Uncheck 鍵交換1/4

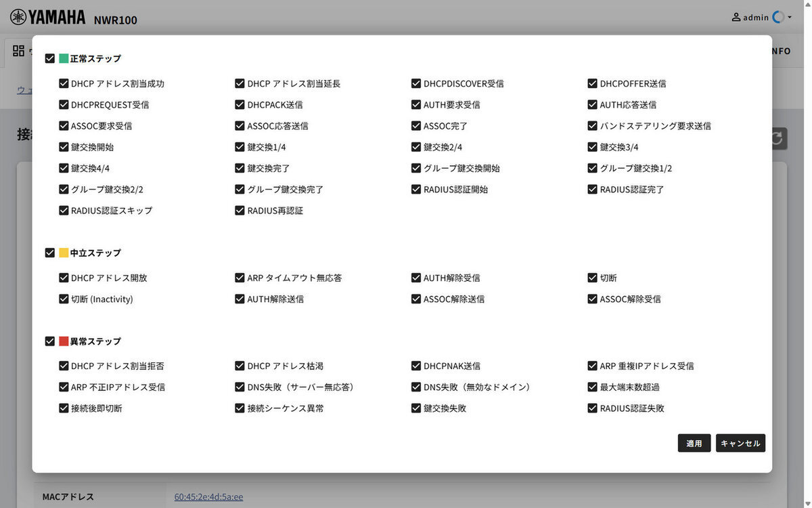240,147
